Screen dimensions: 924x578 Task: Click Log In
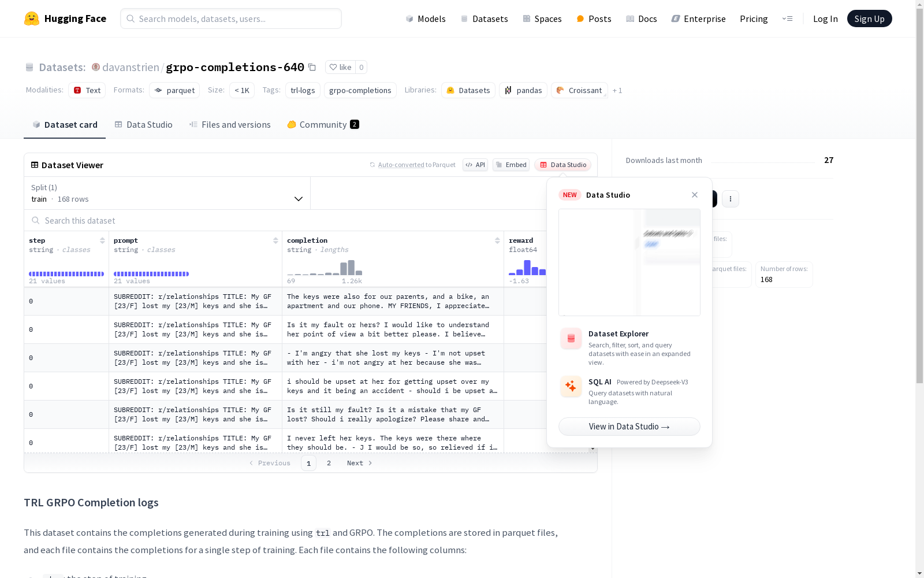click(x=825, y=18)
